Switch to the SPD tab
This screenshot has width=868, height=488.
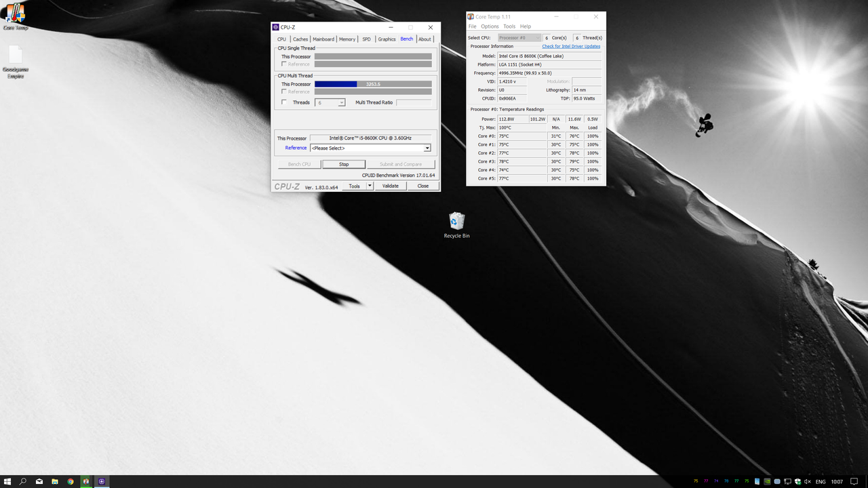pyautogui.click(x=367, y=39)
